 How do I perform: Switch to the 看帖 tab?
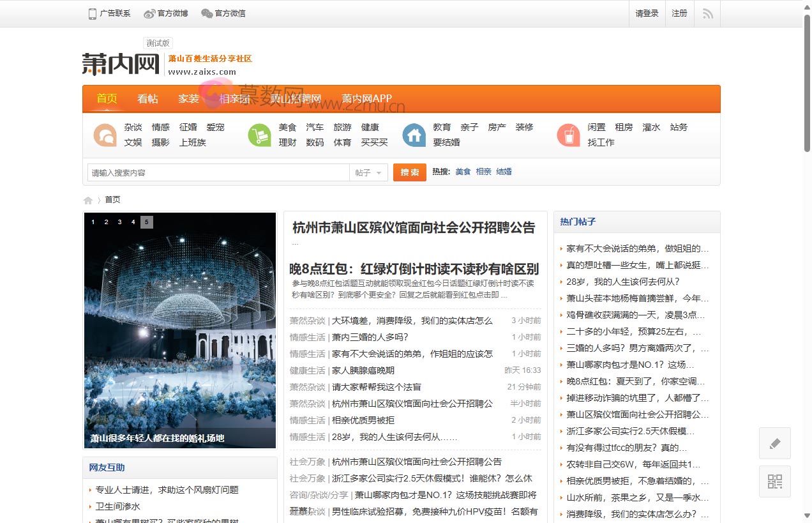point(147,98)
